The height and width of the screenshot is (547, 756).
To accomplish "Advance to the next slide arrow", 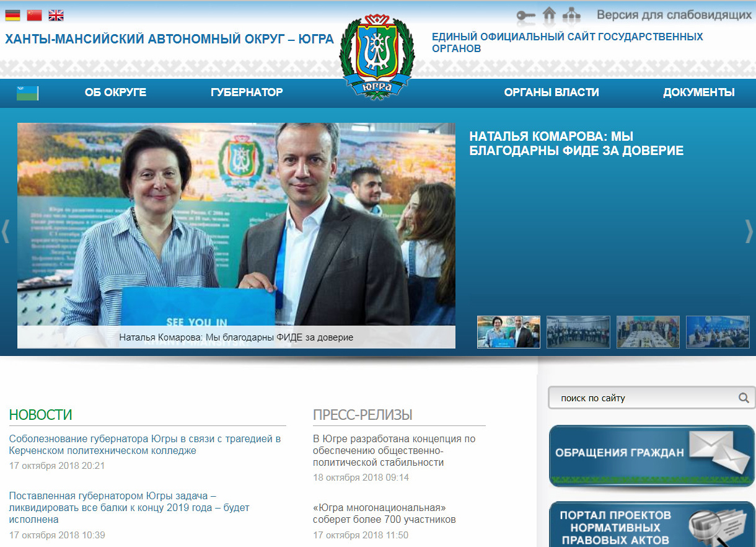I will click(x=749, y=231).
